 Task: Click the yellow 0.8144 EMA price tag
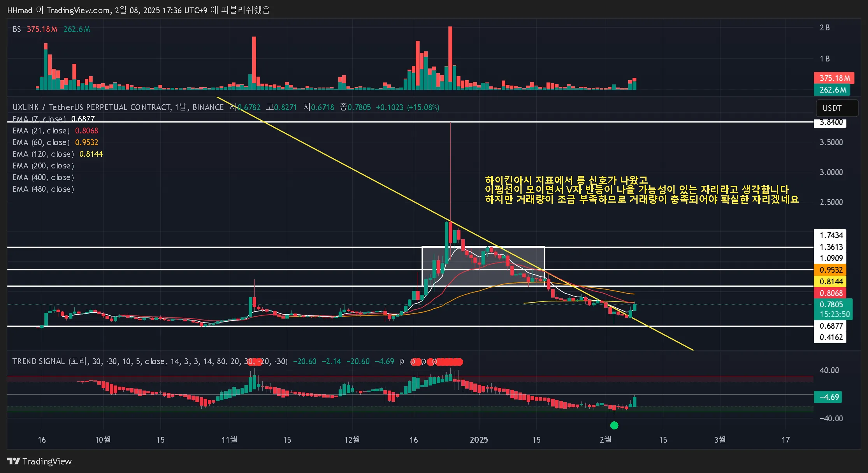[x=830, y=282]
